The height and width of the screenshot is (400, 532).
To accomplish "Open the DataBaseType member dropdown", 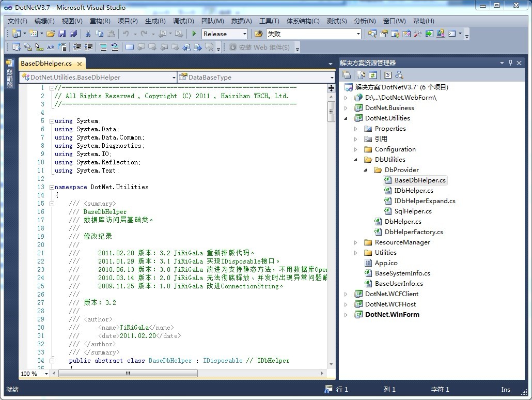I will (x=332, y=78).
